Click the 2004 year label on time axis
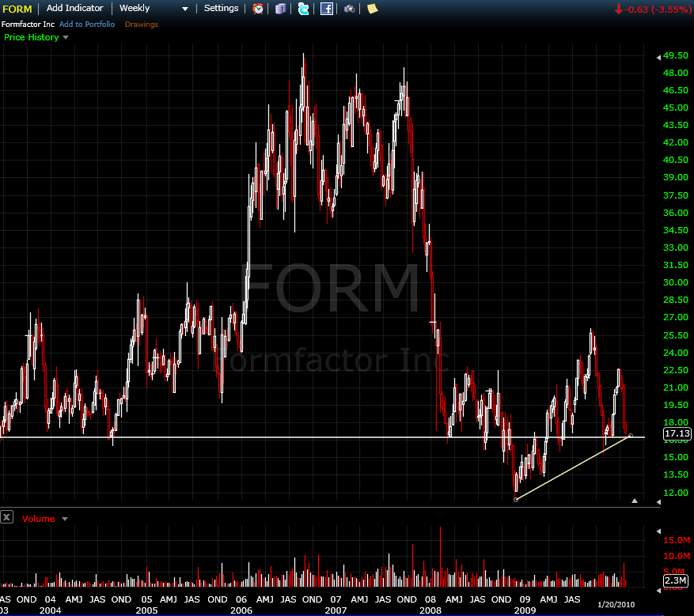 point(50,610)
